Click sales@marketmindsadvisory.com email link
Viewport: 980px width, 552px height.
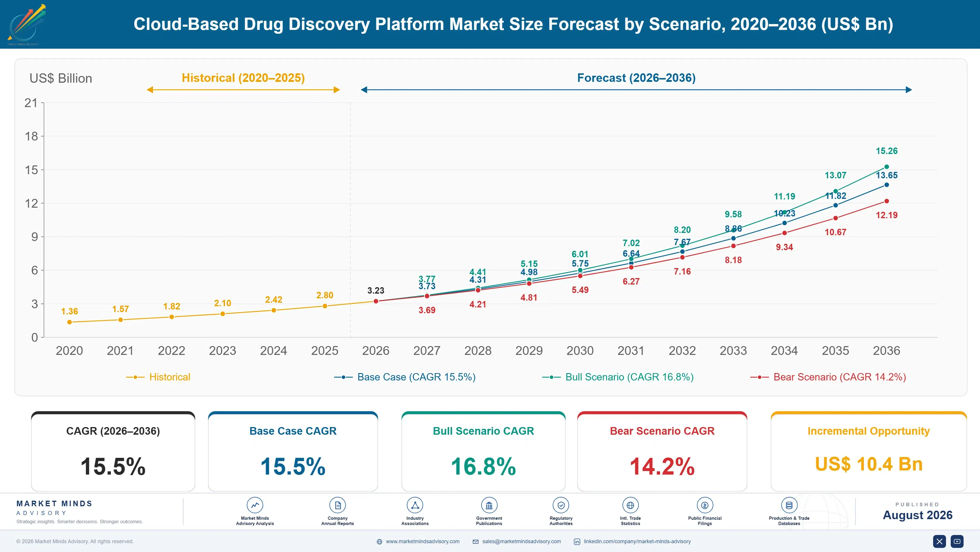522,541
